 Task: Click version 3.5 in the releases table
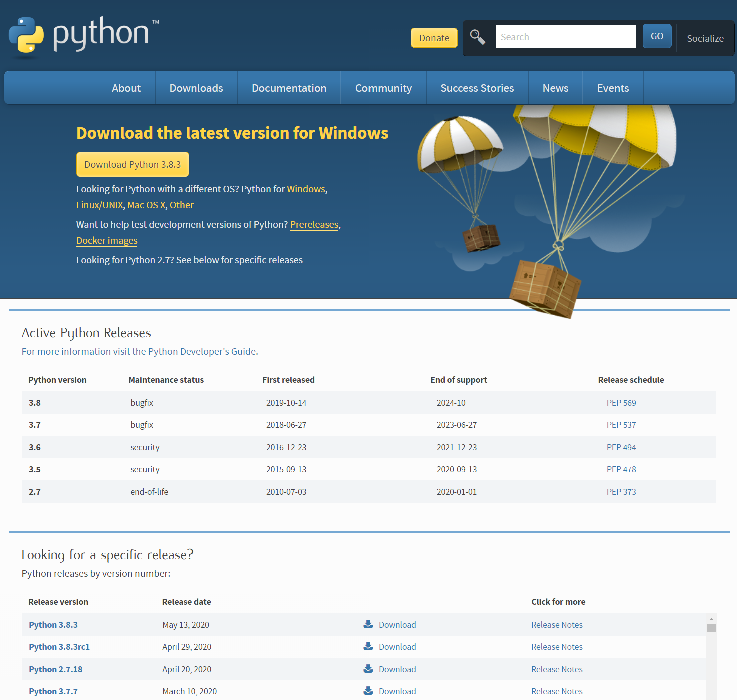tap(35, 469)
